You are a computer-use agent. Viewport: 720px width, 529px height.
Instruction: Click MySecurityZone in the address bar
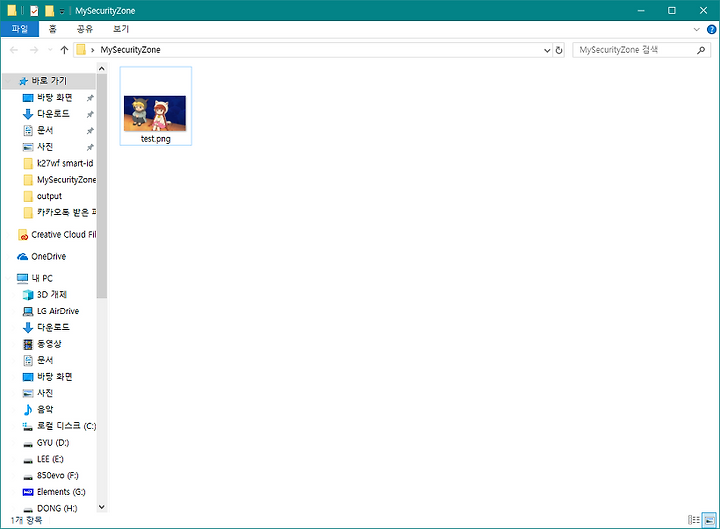click(x=130, y=50)
